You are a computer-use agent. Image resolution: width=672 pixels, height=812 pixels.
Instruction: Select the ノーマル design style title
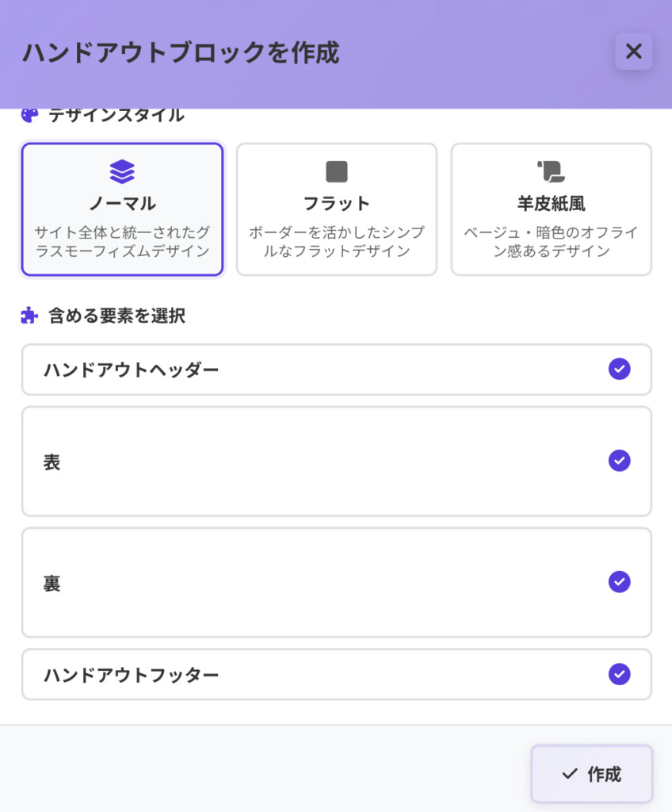click(122, 204)
